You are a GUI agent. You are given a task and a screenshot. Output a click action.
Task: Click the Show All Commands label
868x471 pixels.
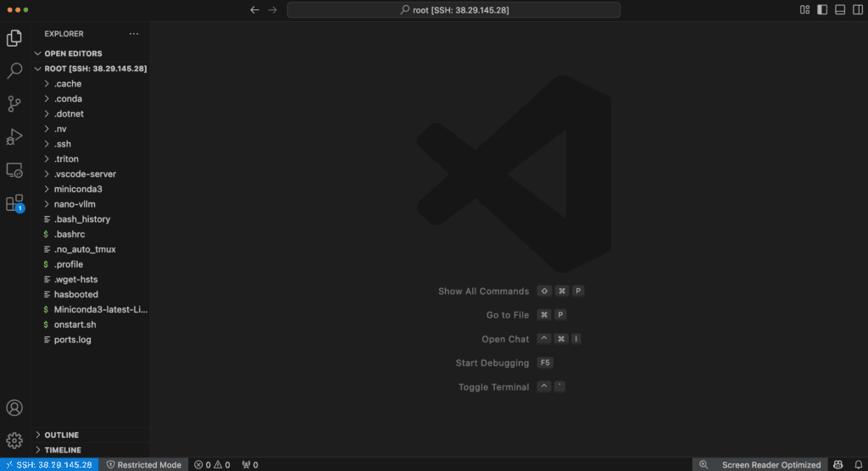tap(483, 291)
